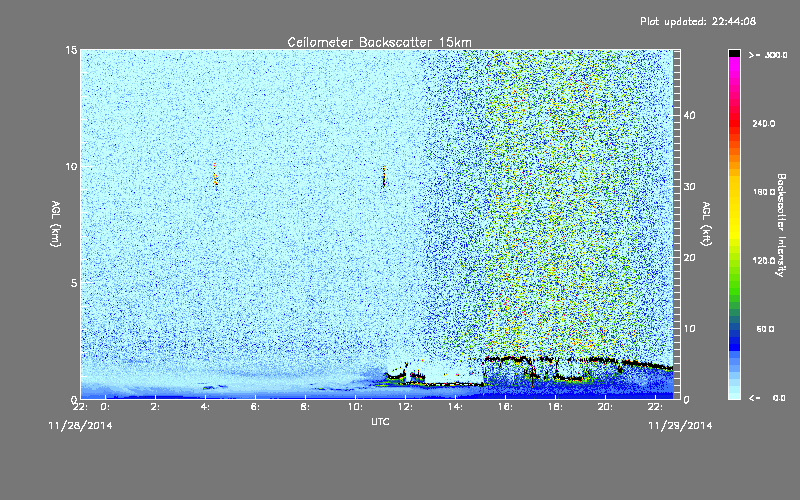
Task: Click the dark cloud-base line above the 16: tick
Action: [507, 359]
